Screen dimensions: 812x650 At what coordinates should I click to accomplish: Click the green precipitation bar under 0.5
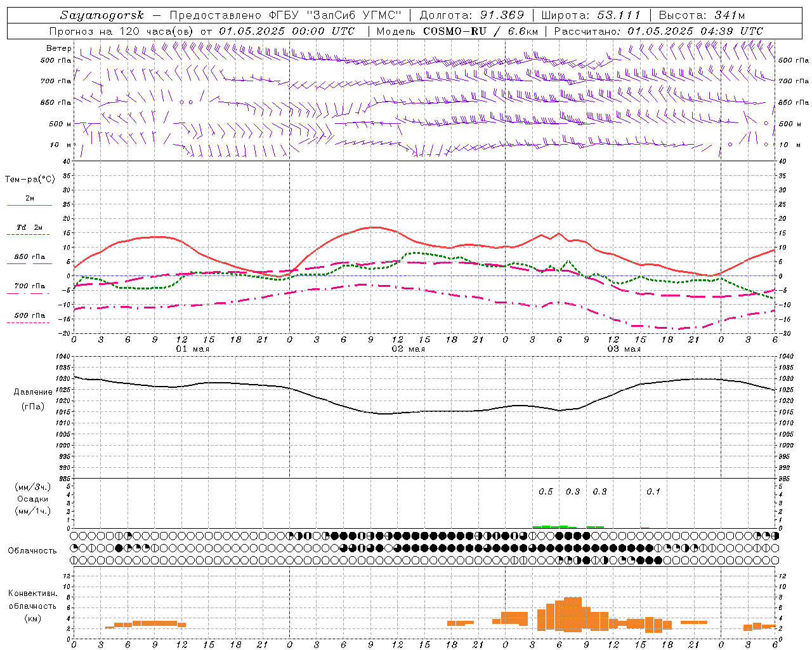click(546, 527)
